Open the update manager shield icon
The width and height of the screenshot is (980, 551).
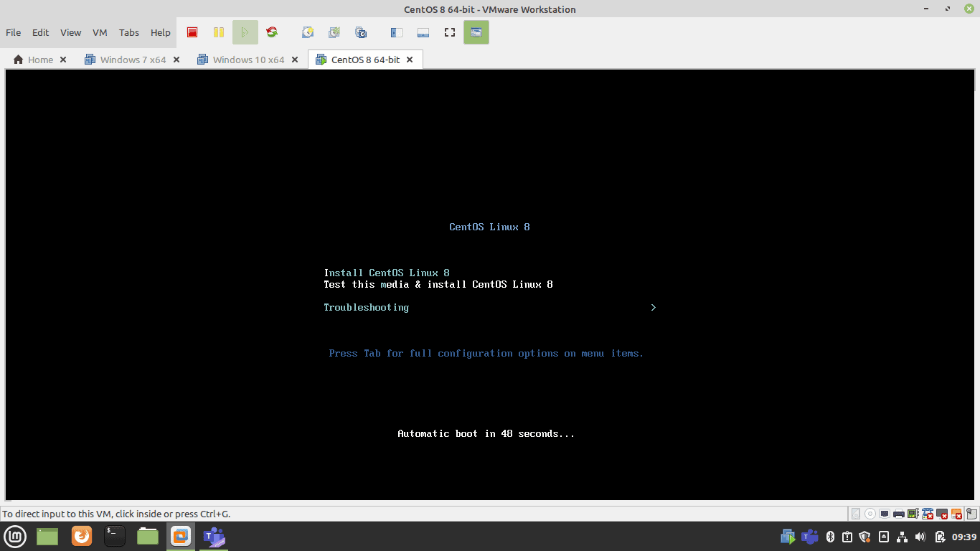coord(865,537)
